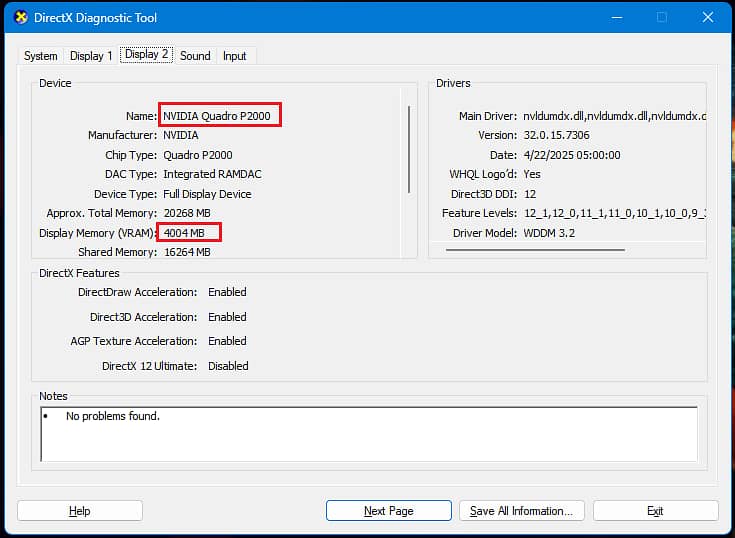Image resolution: width=735 pixels, height=538 pixels.
Task: Click the 'Full Display Device' value
Action: click(x=207, y=194)
